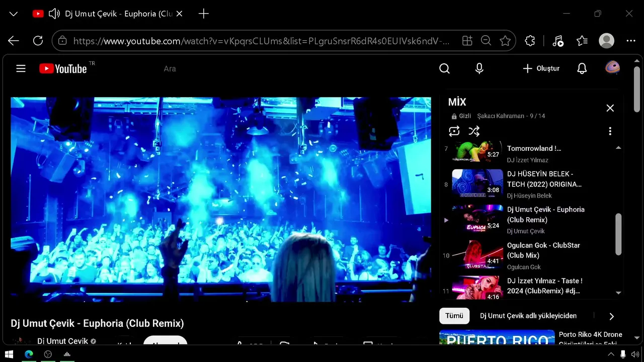The width and height of the screenshot is (644, 362).
Task: Open the Dj Umut Çevik channel name
Action: (x=62, y=341)
